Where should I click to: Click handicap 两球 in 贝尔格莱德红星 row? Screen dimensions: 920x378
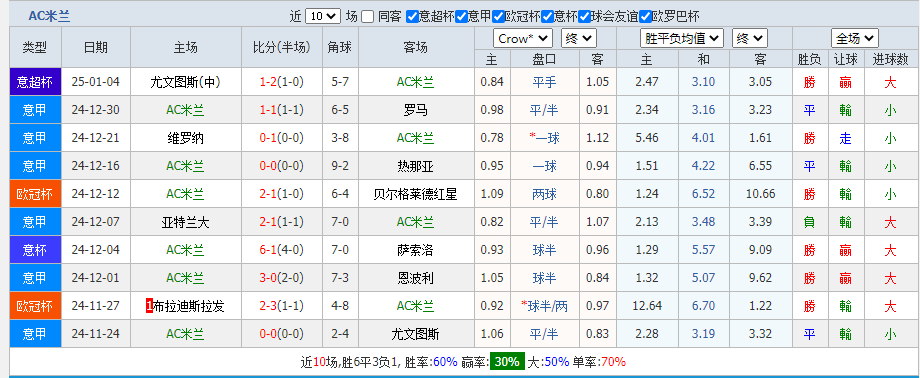tap(544, 194)
